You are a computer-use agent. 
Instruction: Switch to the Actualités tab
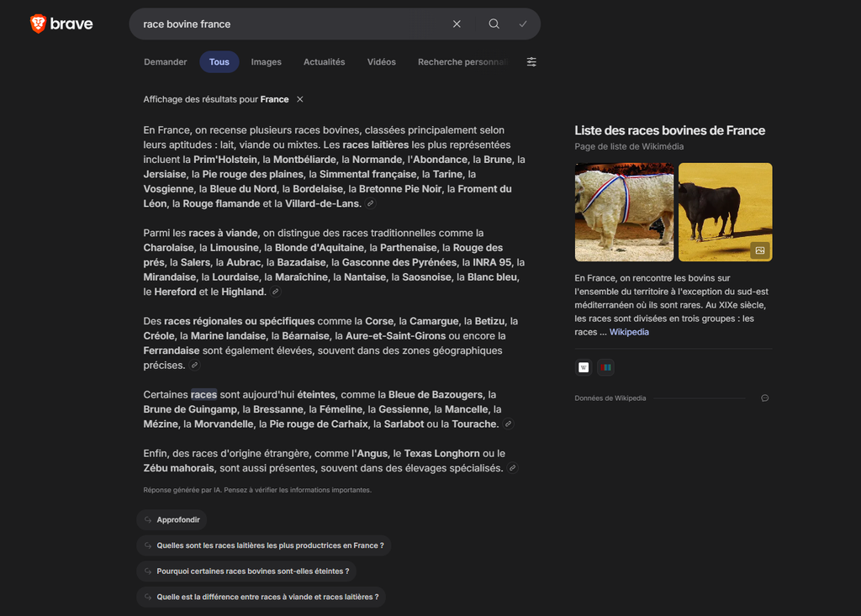324,62
